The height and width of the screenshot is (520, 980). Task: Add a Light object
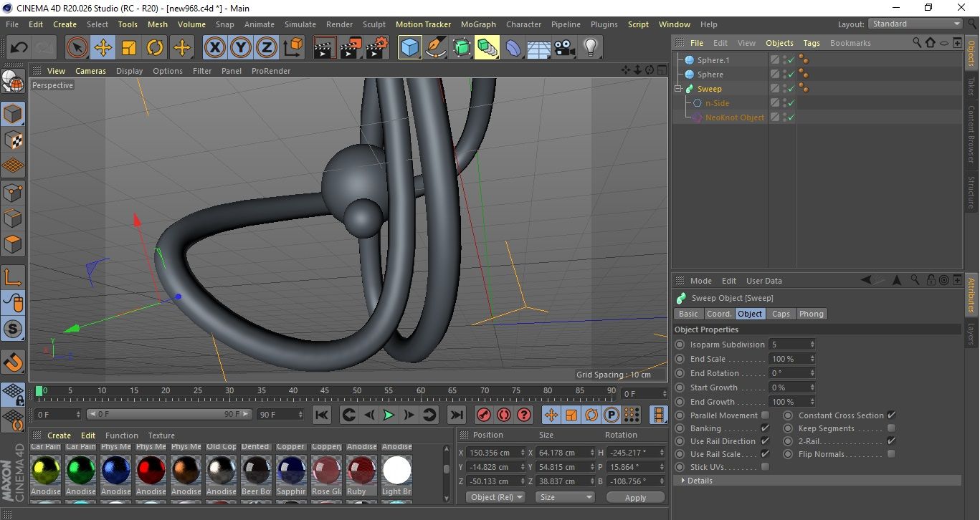(591, 48)
